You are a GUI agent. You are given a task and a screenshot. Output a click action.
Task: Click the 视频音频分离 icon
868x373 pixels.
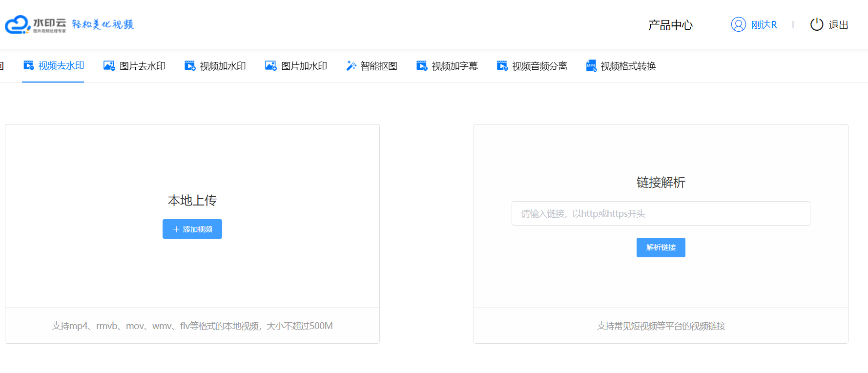coord(502,65)
